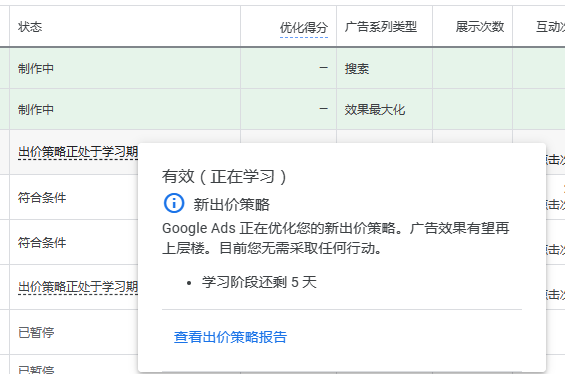
Task: Click the 有效（正在学习）popup title
Action: pos(224,177)
